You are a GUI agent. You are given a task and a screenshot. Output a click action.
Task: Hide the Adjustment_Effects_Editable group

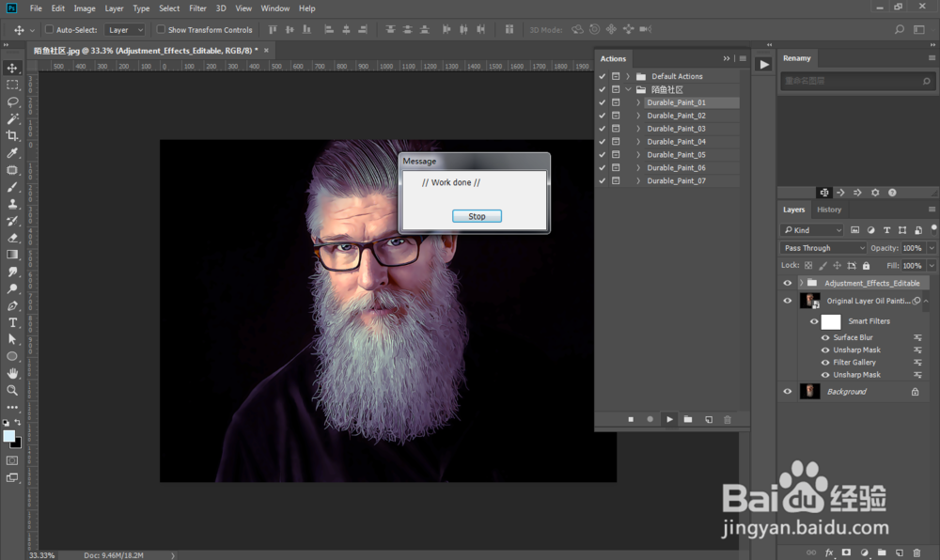(787, 284)
